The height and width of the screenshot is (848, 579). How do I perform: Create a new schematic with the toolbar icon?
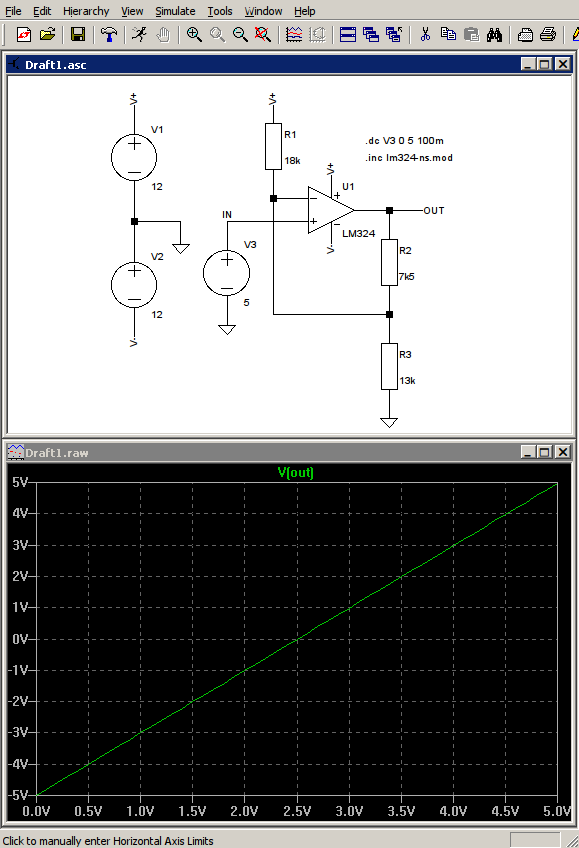[x=24, y=35]
